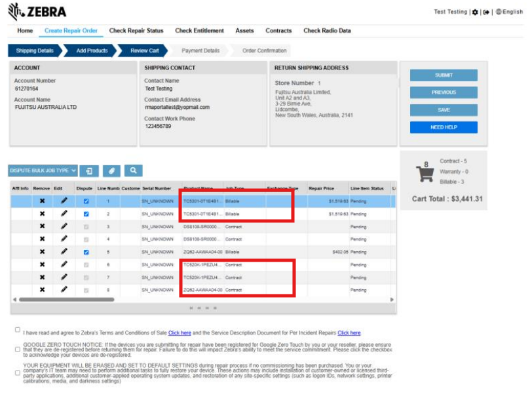Click the Need Help button
532x400 pixels.
tap(444, 127)
